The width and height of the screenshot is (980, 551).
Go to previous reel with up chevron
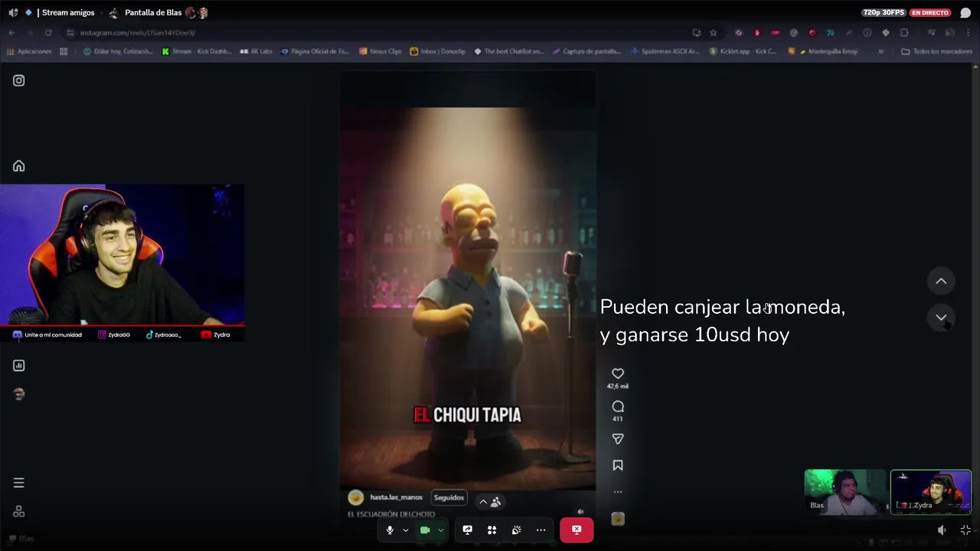941,281
